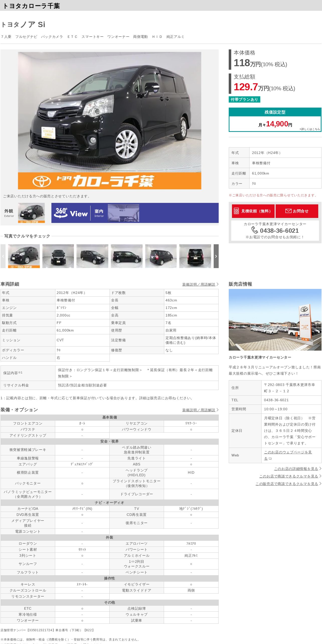Open first carousel photo with Corolla Chiba banner
Screen dimensions: 322x644
click(24, 256)
